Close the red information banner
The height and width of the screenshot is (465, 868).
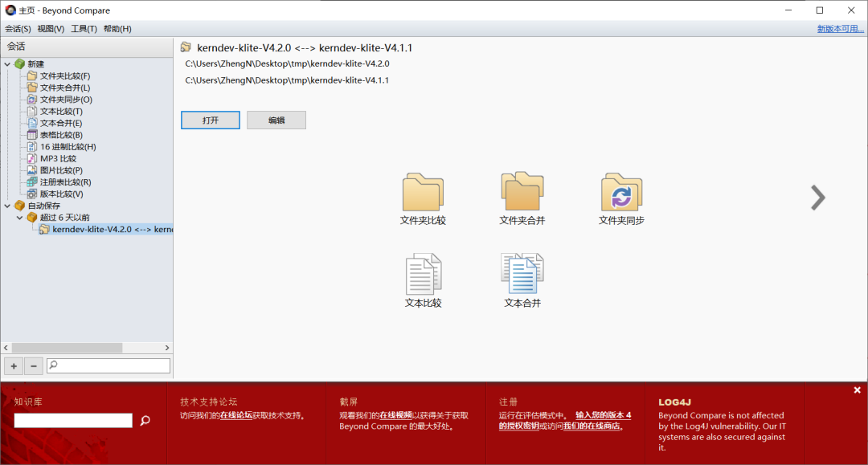[857, 390]
